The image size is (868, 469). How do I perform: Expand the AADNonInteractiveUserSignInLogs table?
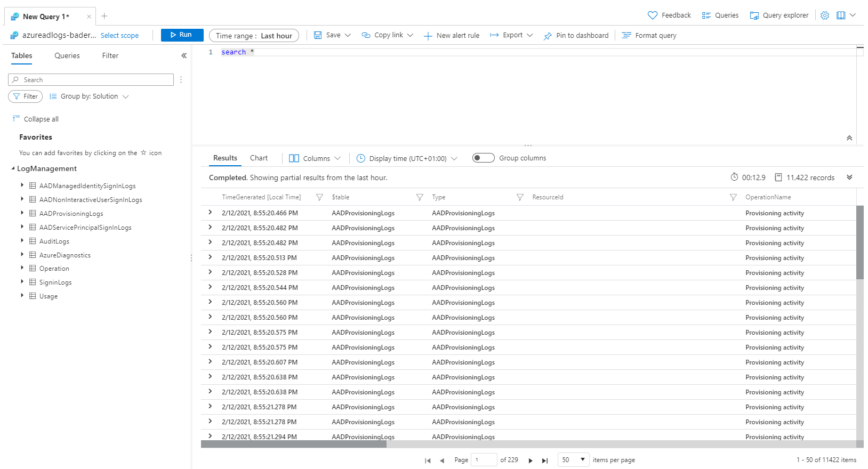tap(22, 199)
